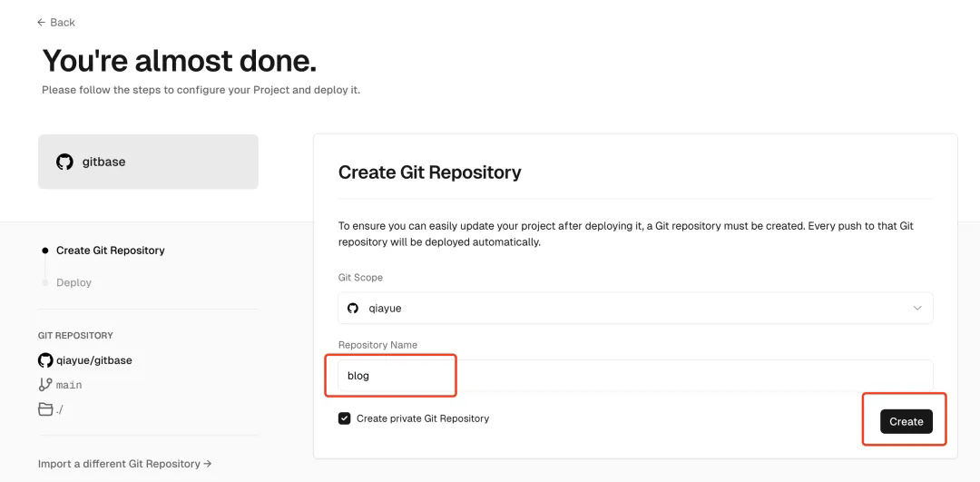This screenshot has width=980, height=482.
Task: Expand the Git Scope chevron arrow
Action: click(916, 309)
